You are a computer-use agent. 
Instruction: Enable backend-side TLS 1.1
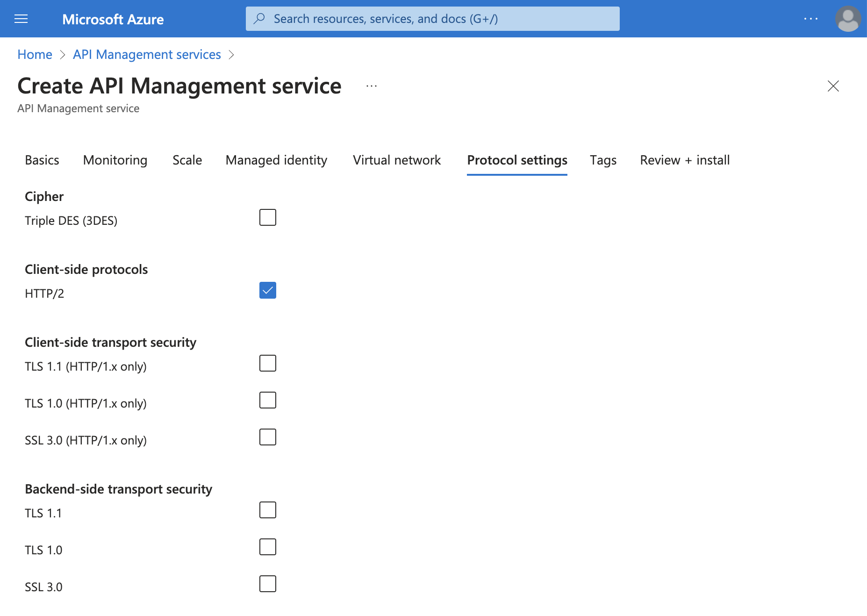tap(267, 510)
